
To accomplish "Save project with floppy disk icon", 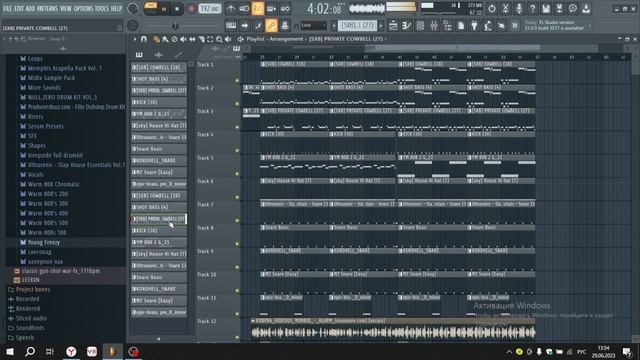I will [546, 9].
